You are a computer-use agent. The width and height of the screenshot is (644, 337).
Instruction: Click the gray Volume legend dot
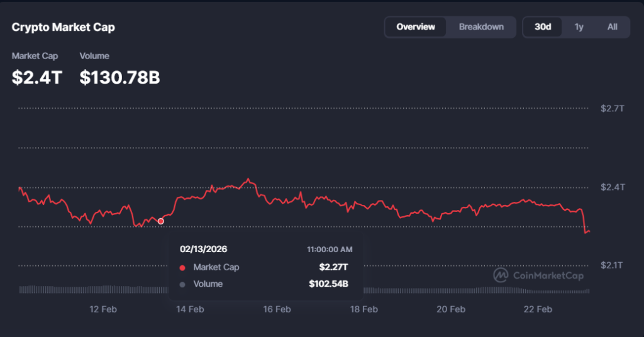point(182,284)
